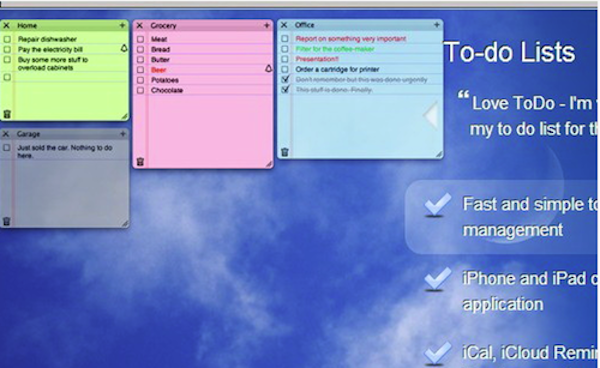
Task: Uncheck This stuff is done task
Action: point(285,89)
